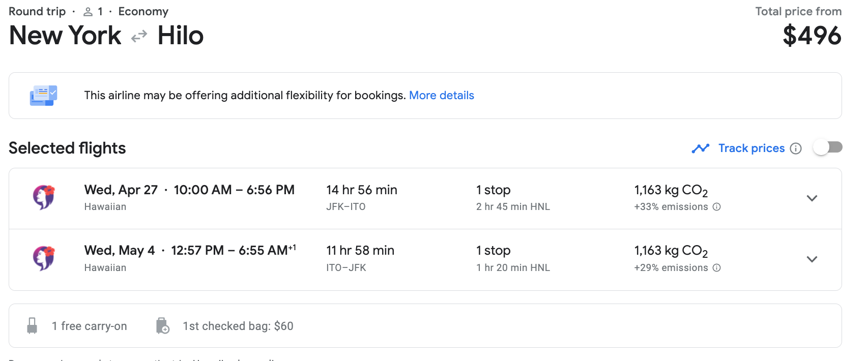Click info icon next to +33% emissions

pos(717,207)
